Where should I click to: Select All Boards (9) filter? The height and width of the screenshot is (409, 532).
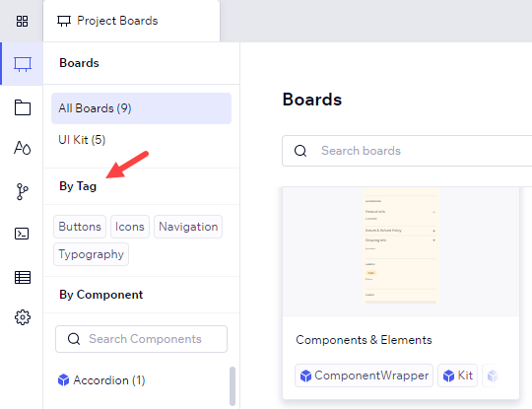tap(141, 108)
